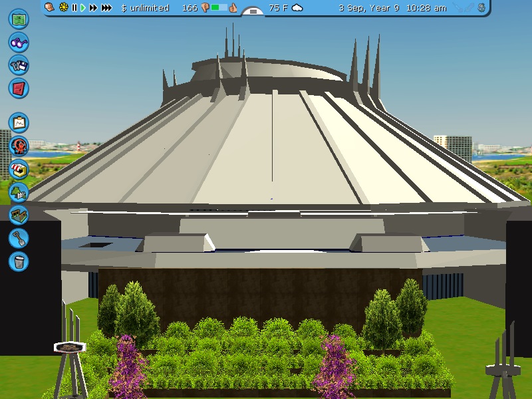Viewport: 532px width, 399px height.
Task: Click the cloud weather icon
Action: 297,8
